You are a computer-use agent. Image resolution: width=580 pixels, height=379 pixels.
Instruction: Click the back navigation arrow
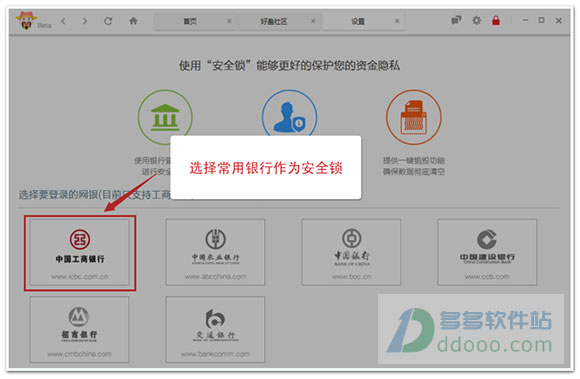pos(64,21)
